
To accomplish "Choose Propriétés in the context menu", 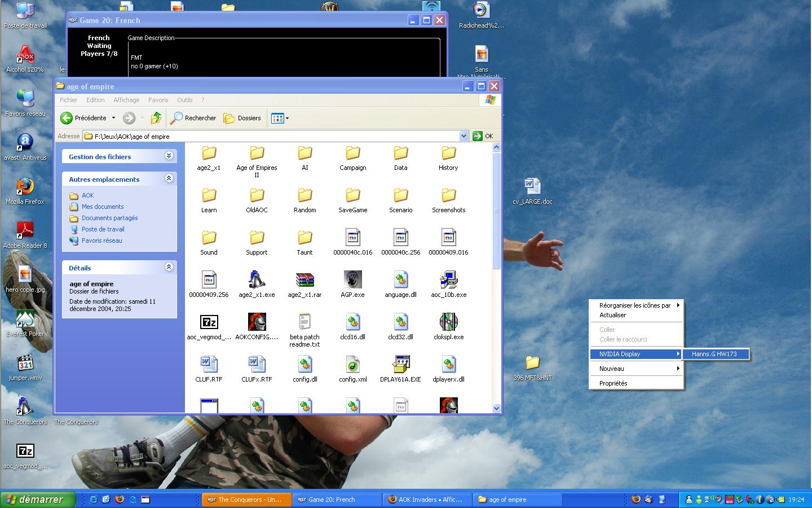I will 636,383.
